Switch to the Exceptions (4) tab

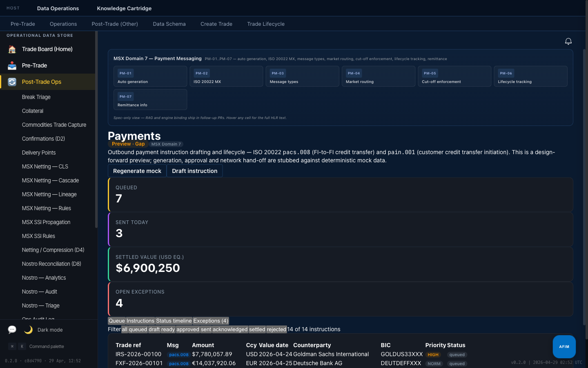[211, 321]
